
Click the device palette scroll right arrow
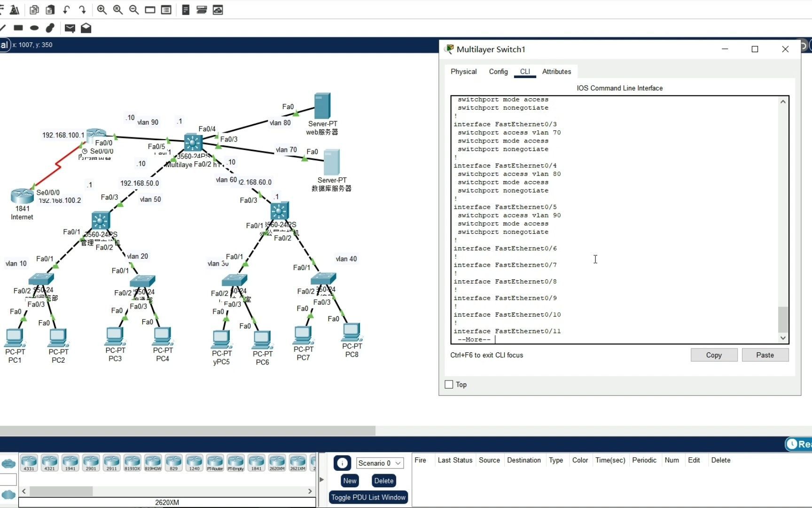point(310,491)
